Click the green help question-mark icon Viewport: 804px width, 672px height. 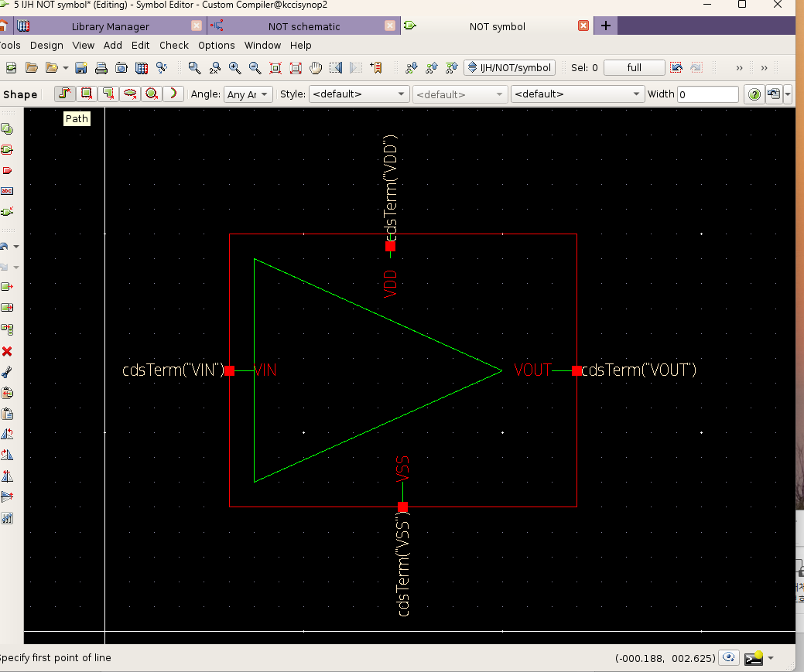click(754, 94)
